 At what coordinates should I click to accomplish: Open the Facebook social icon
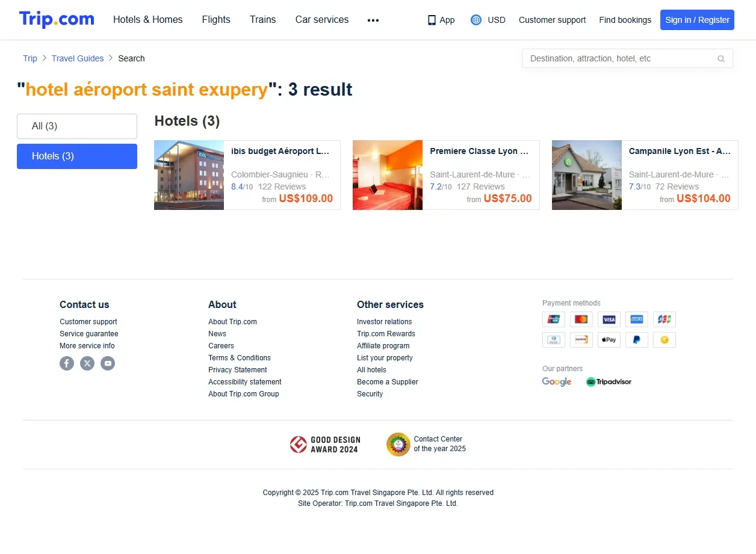coord(67,363)
